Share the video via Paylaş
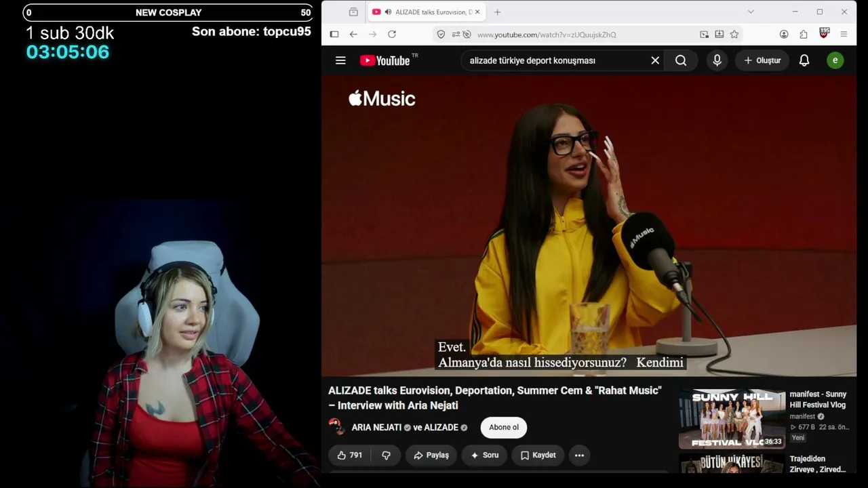The image size is (868, 488). click(431, 455)
